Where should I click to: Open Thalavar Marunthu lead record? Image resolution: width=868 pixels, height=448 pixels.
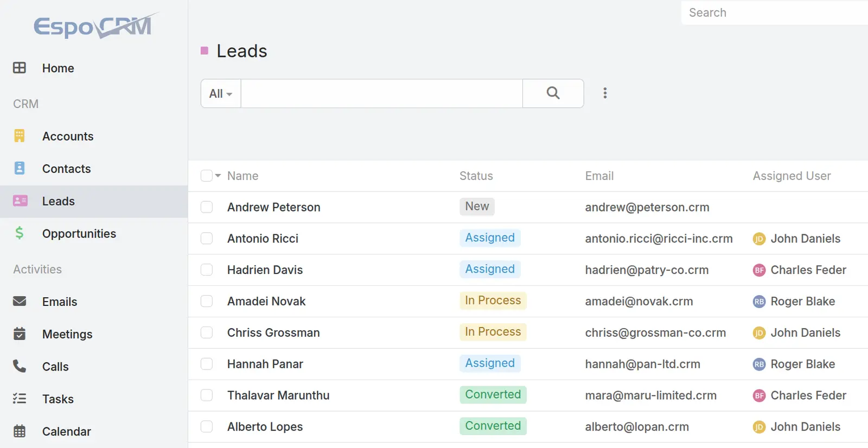[278, 396]
